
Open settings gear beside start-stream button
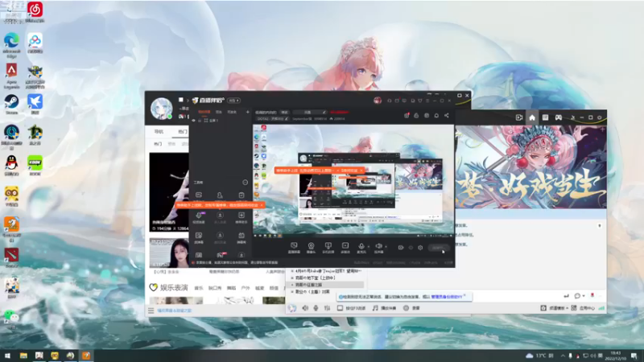[420, 248]
